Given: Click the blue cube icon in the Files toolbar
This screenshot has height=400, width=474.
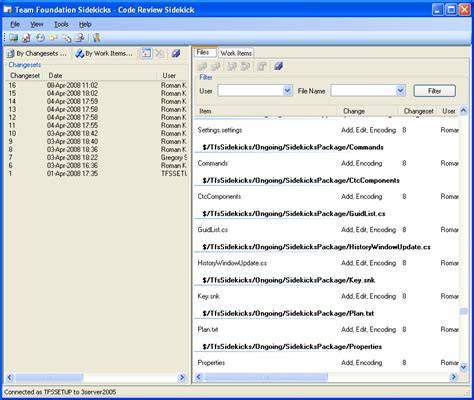Looking at the screenshot, I should pyautogui.click(x=278, y=66).
